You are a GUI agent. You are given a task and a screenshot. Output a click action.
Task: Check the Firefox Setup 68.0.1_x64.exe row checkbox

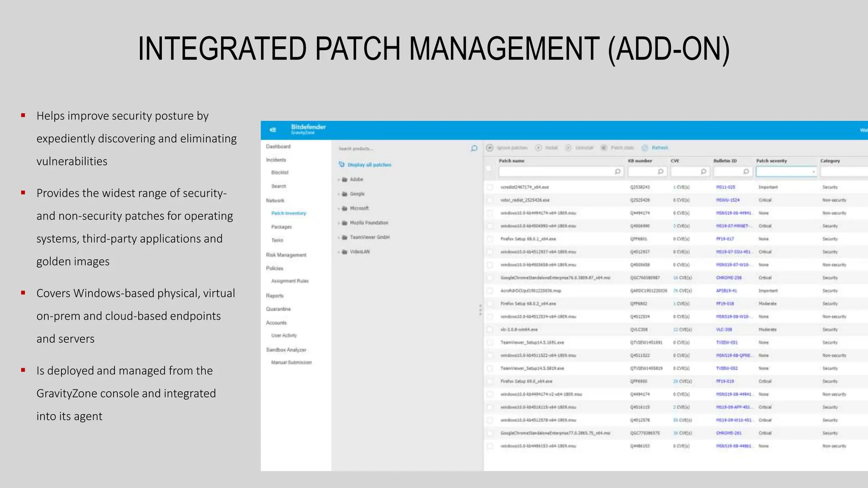[x=490, y=239]
